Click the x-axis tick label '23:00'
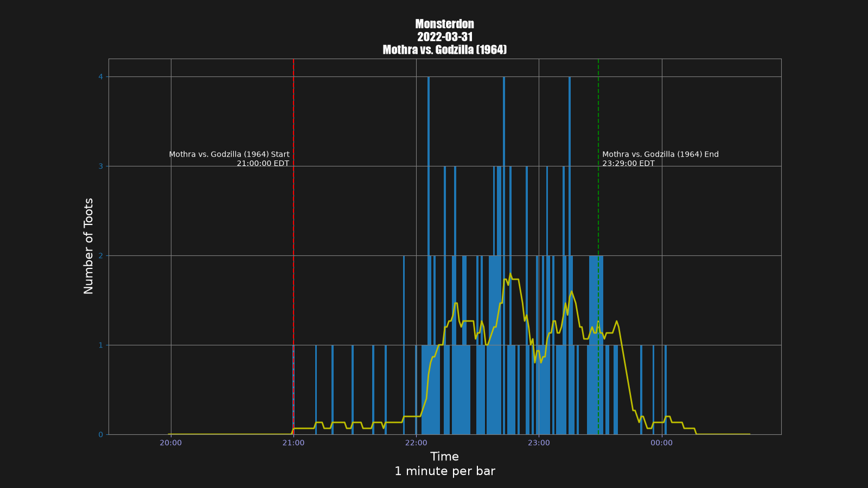Viewport: 868px width, 488px height. tap(539, 443)
